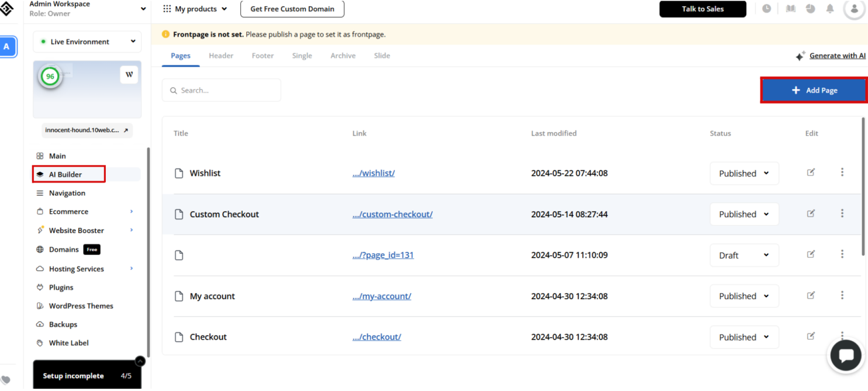Viewport: 868px width, 391px height.
Task: Click the clock history icon in header
Action: point(766,9)
